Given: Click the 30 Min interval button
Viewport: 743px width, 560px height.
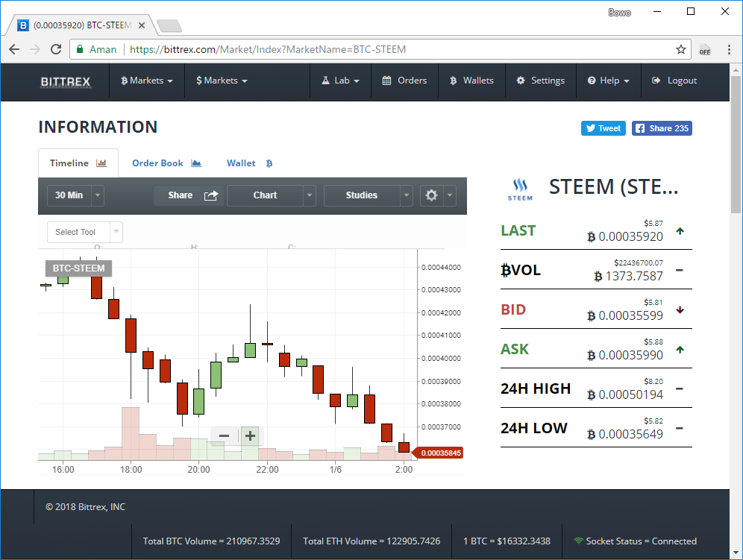Looking at the screenshot, I should pos(69,195).
